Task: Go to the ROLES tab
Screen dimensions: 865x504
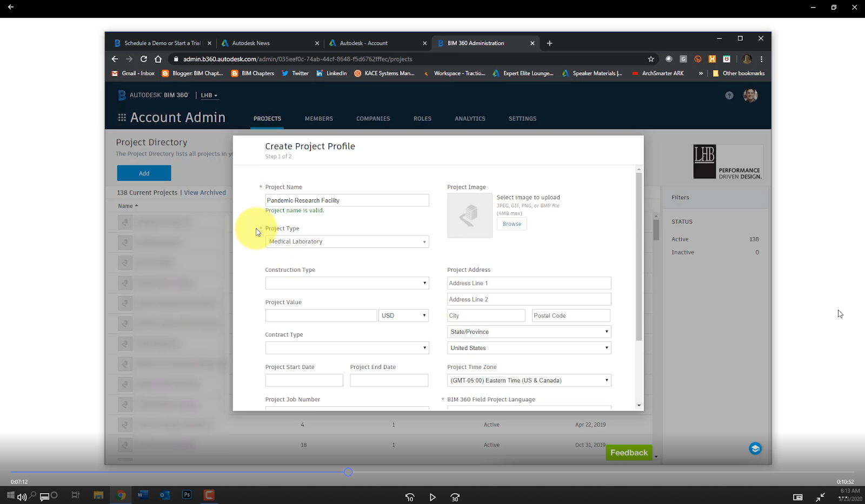Action: (x=423, y=119)
